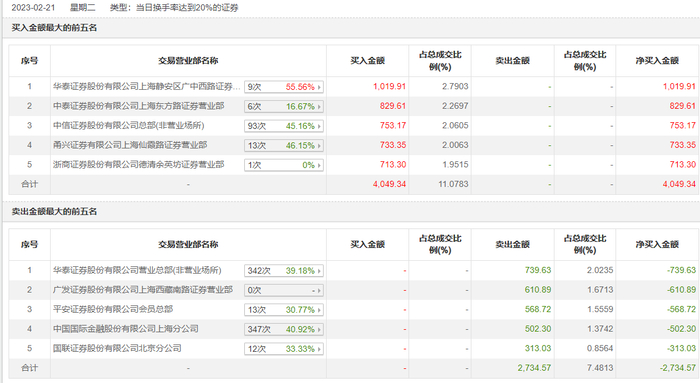
Task: Click the 交易营业部名称 header in buy table
Action: tap(188, 61)
